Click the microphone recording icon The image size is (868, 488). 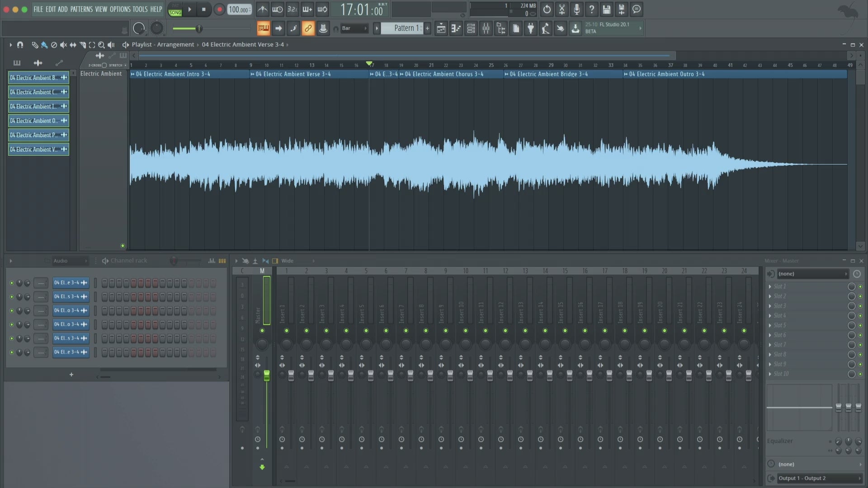pos(576,9)
